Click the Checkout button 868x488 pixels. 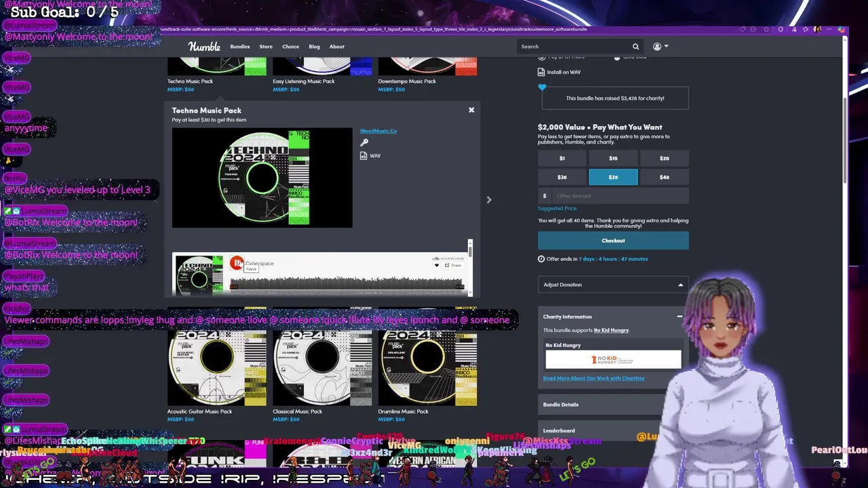(x=613, y=241)
